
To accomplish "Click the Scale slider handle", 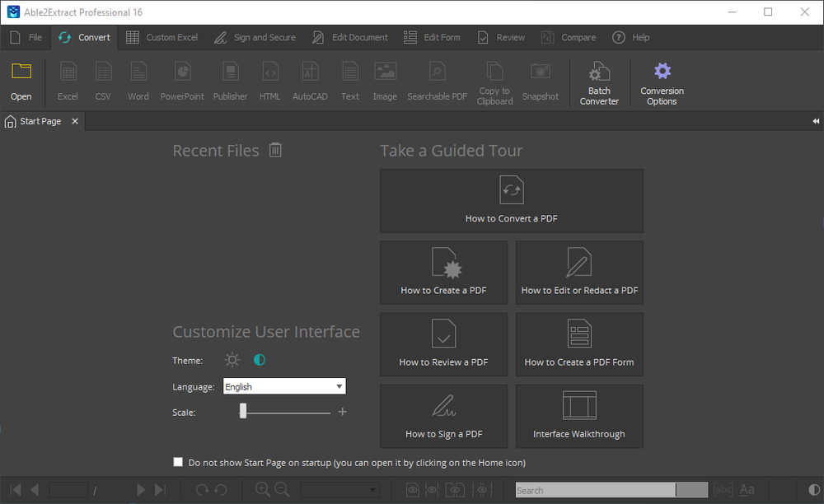I will (243, 411).
